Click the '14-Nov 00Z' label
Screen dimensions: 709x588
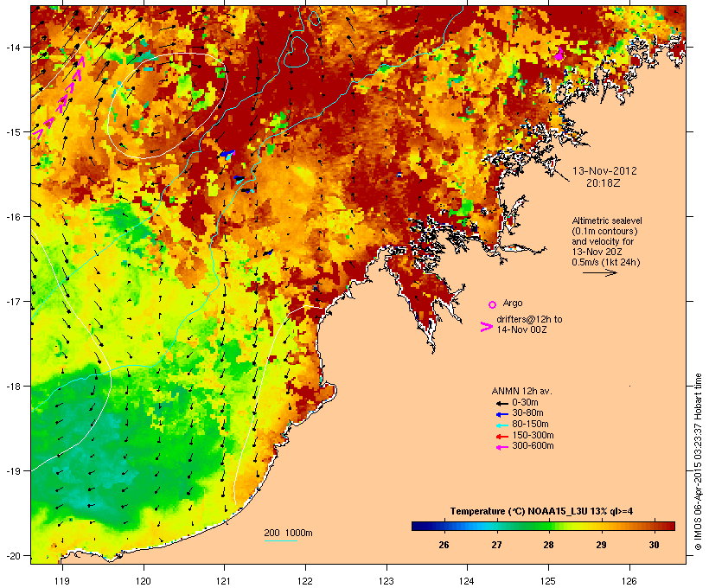click(x=521, y=329)
